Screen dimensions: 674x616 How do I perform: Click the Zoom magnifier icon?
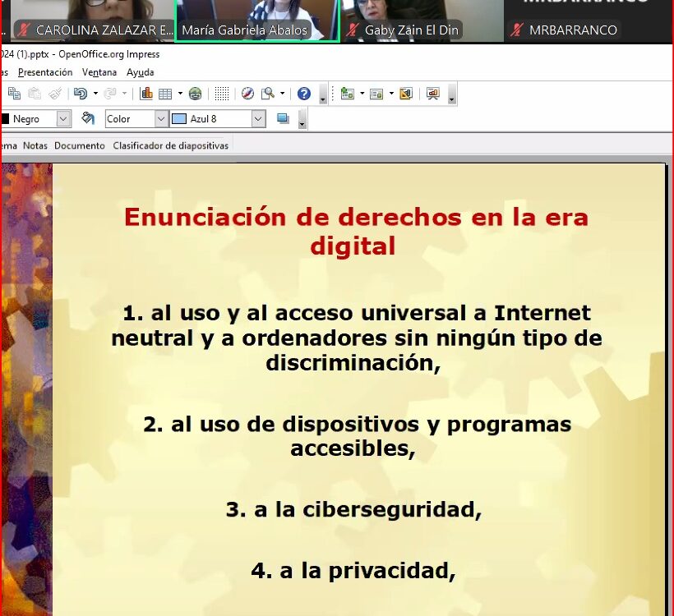[267, 94]
